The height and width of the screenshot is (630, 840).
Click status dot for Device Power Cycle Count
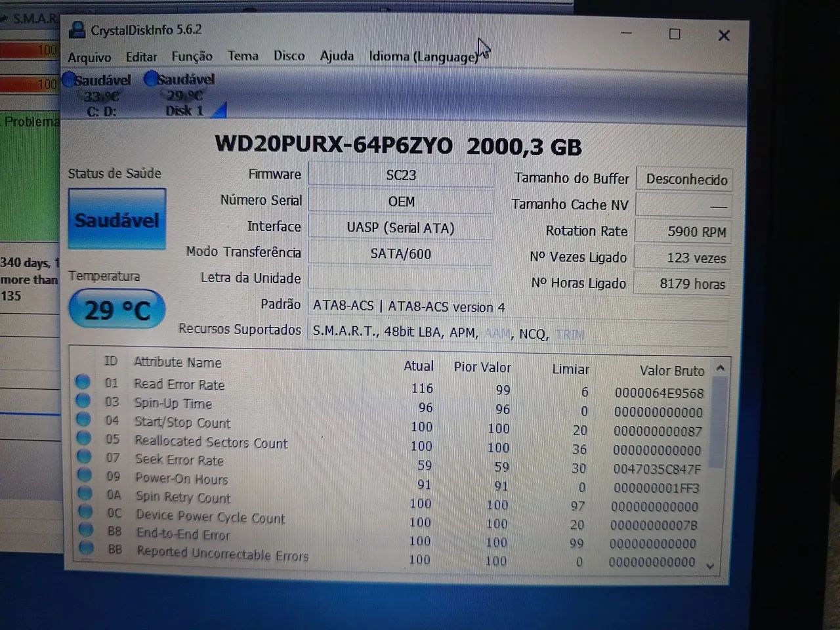click(x=86, y=511)
